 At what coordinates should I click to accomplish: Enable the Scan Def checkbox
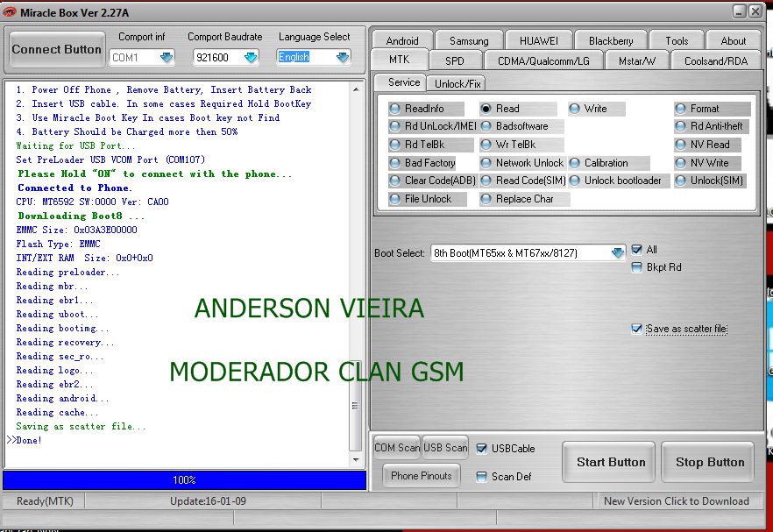482,477
